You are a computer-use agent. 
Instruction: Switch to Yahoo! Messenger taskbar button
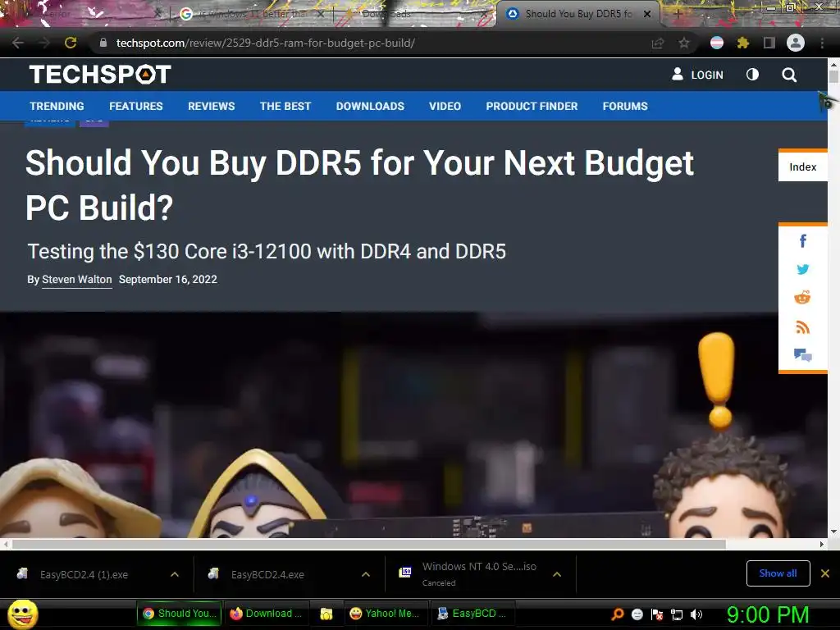385,614
